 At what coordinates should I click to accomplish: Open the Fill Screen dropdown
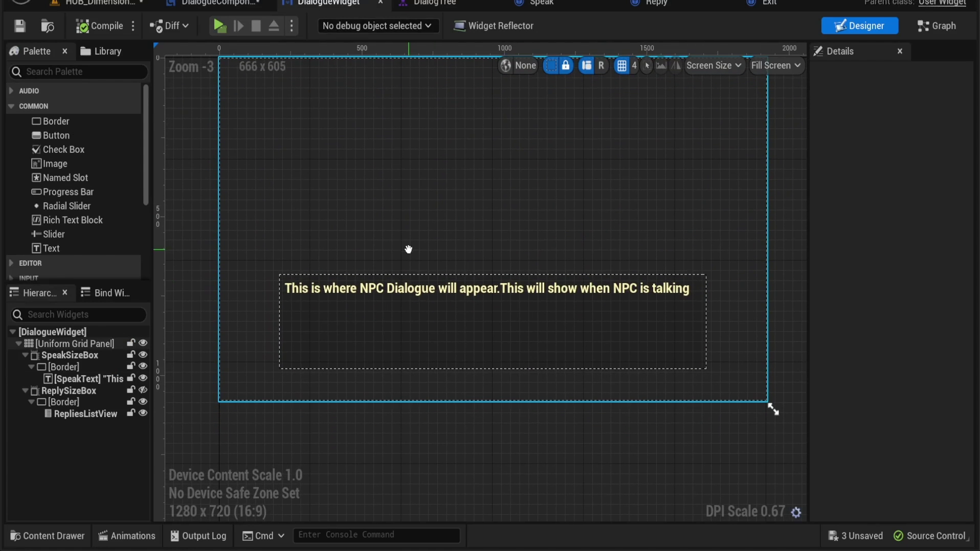click(x=775, y=65)
